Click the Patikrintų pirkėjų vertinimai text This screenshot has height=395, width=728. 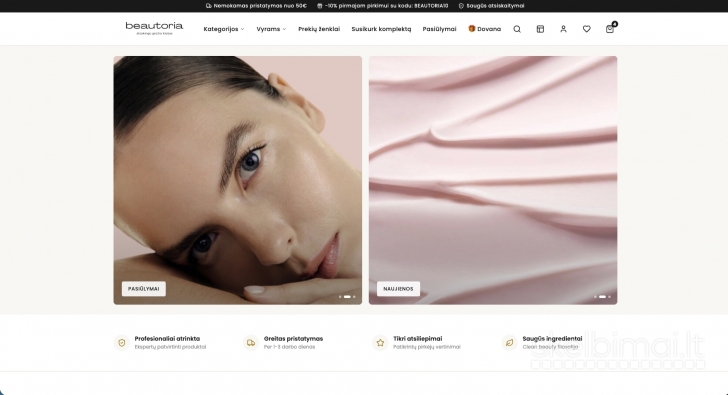(x=427, y=347)
